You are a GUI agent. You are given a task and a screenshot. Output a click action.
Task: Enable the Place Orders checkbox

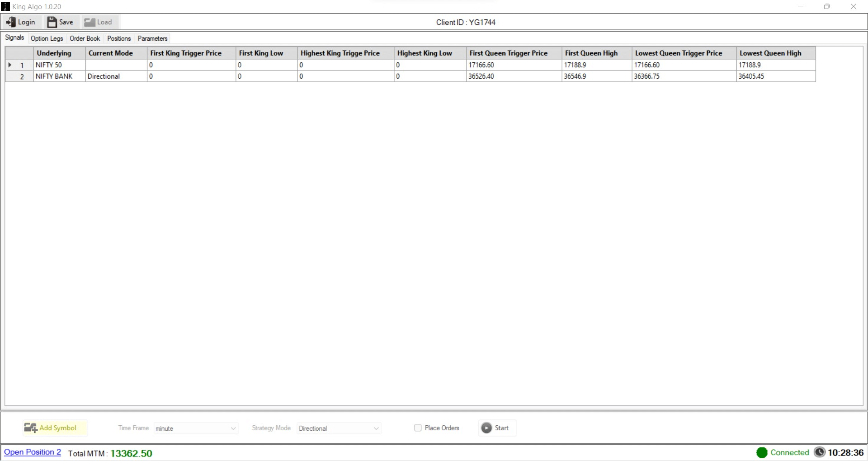[x=418, y=428]
